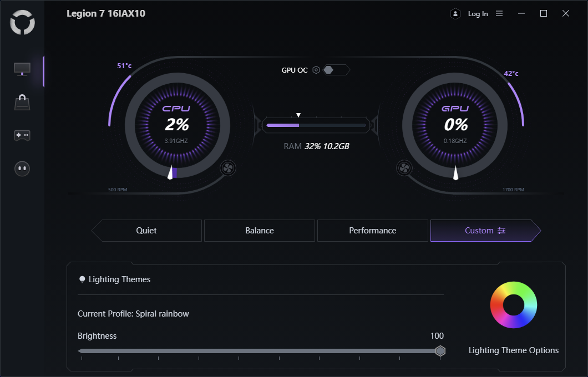588x377 pixels.
Task: Click the Legion 7 16IAX10 title
Action: [106, 13]
